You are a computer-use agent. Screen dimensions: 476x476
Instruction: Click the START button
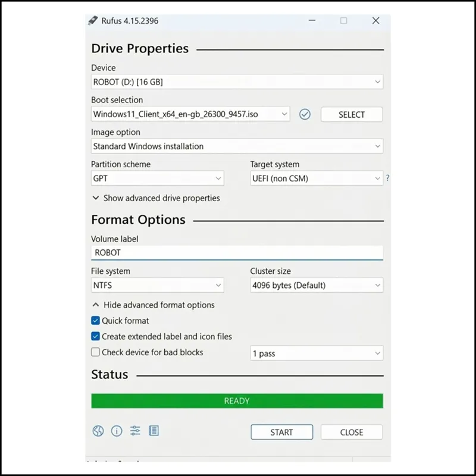(x=281, y=432)
